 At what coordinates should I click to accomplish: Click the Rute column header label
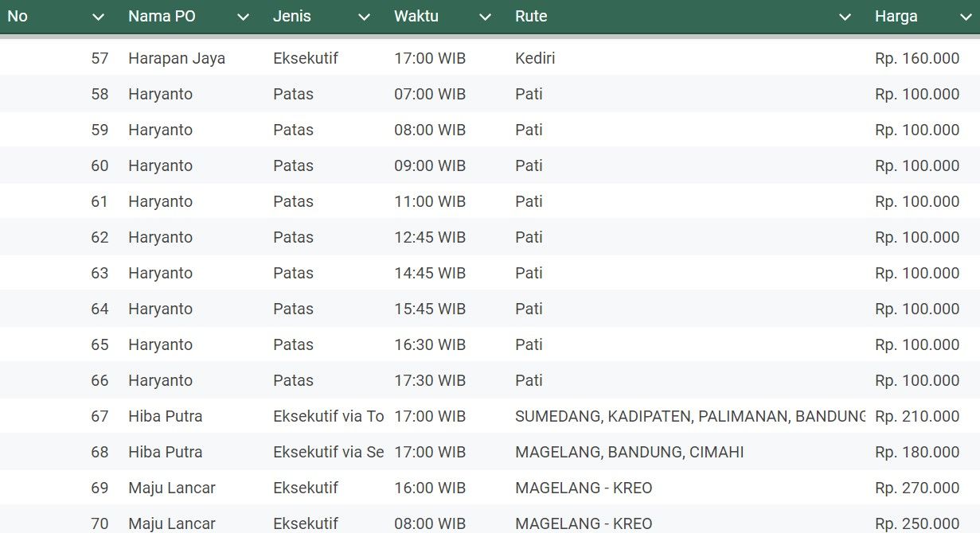531,16
